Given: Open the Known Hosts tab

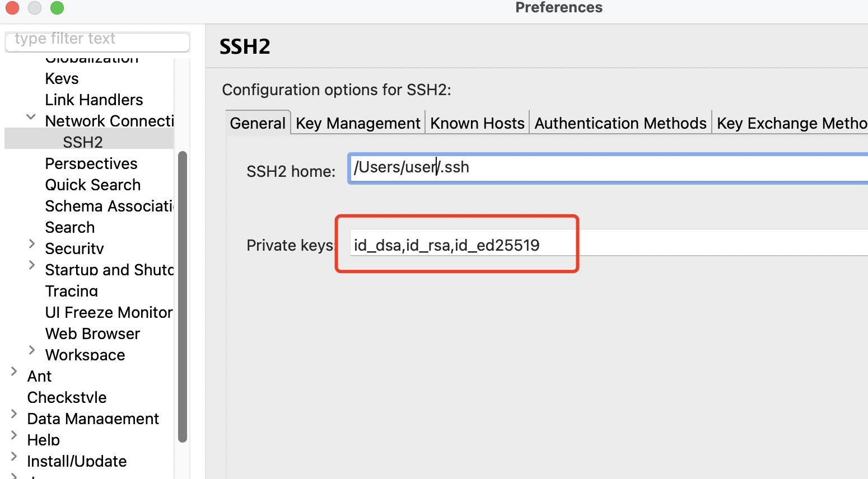Looking at the screenshot, I should (x=477, y=123).
